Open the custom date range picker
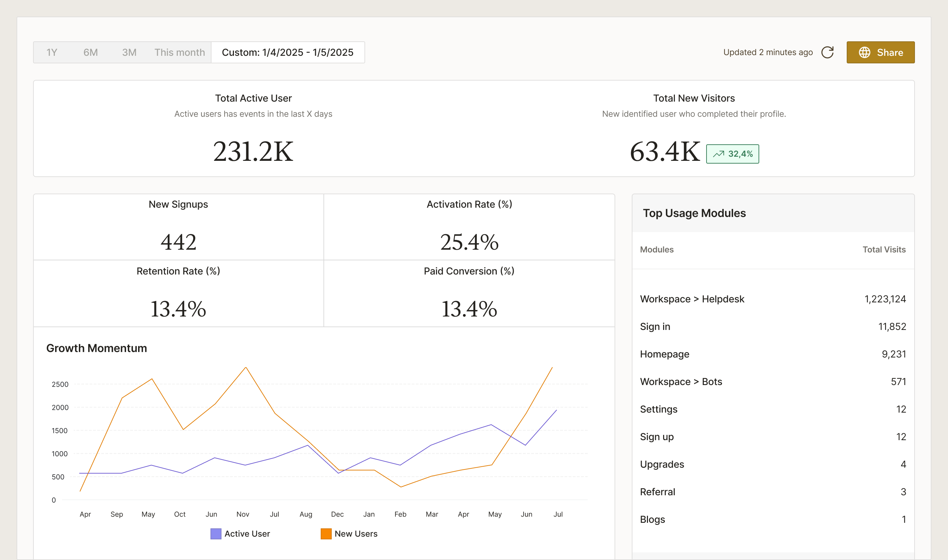The height and width of the screenshot is (560, 948). point(288,52)
